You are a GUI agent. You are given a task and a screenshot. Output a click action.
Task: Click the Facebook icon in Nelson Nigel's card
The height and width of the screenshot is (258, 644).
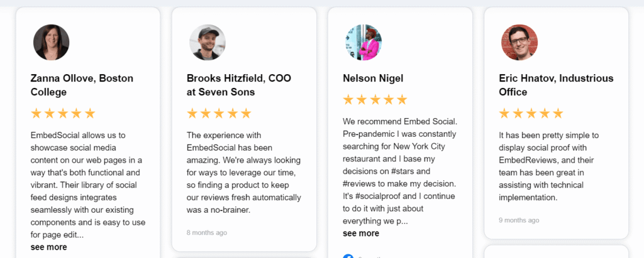pos(348,256)
